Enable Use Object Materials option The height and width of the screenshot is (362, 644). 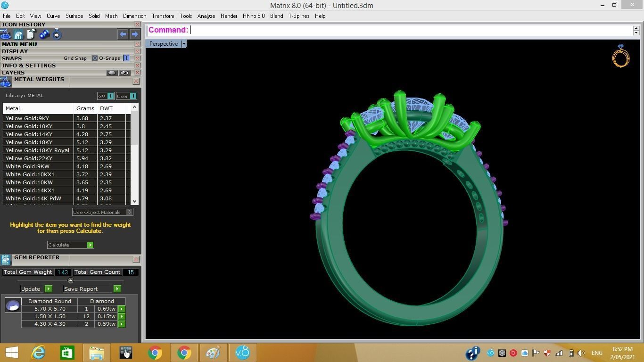click(x=129, y=212)
